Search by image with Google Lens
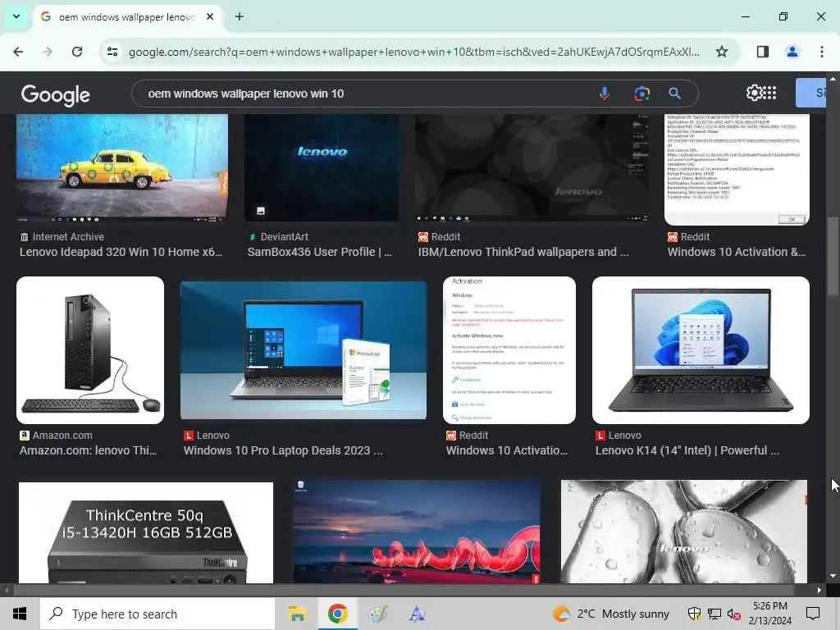 tap(641, 94)
